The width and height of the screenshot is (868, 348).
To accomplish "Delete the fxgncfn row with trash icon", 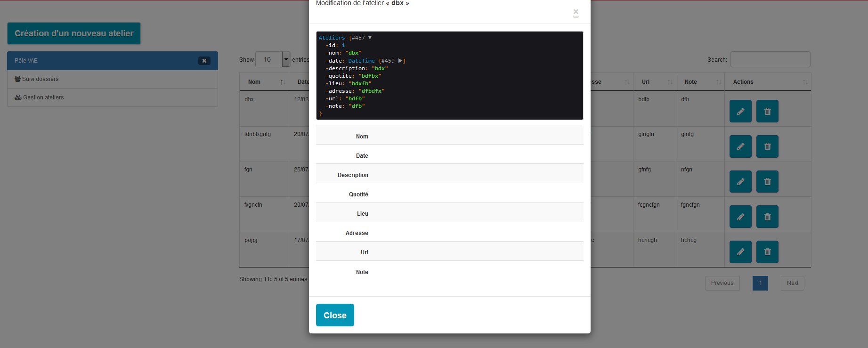I will (x=767, y=217).
